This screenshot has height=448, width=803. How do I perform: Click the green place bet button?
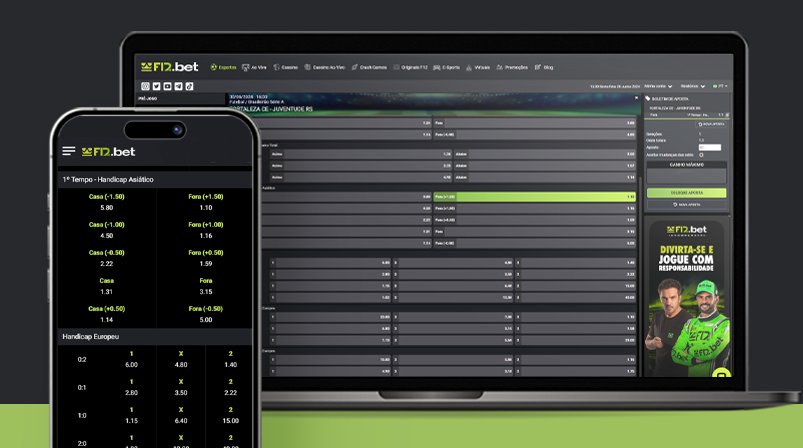686,193
